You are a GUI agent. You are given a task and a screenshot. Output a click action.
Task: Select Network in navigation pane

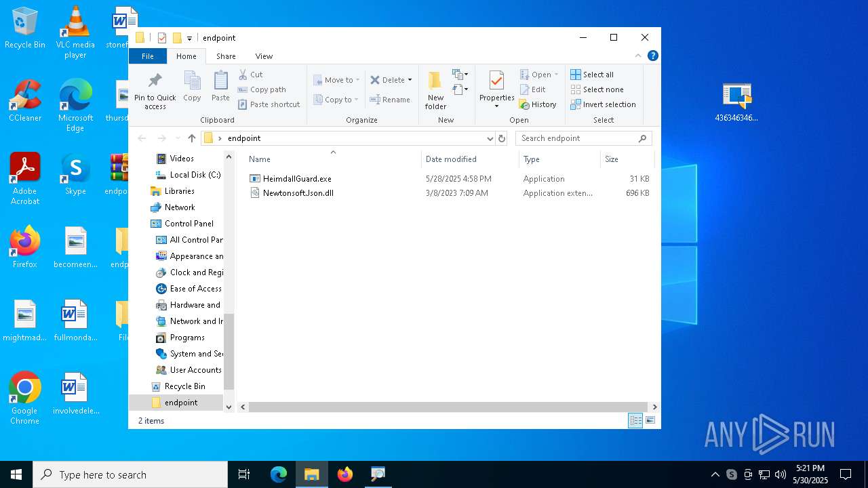[180, 207]
